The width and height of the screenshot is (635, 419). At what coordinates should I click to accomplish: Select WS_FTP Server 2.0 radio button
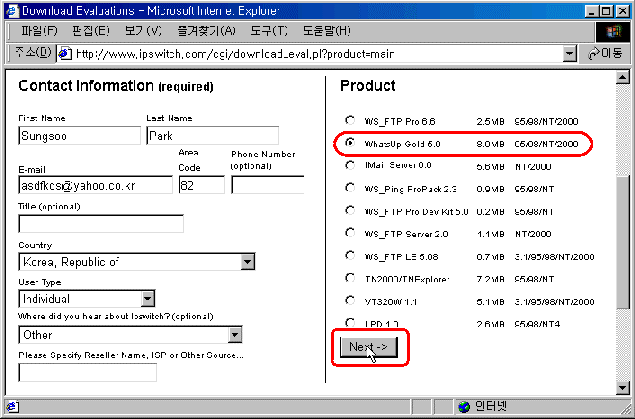[x=350, y=233]
